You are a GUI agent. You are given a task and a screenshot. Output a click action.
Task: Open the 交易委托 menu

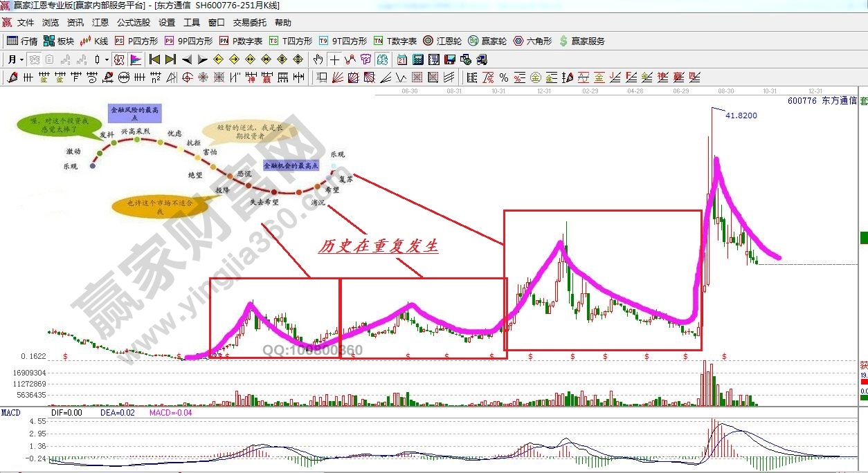[x=249, y=23]
